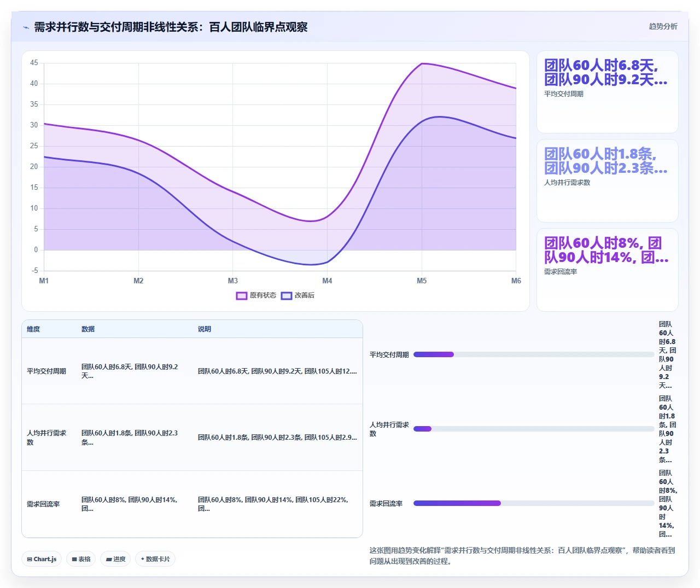Click the M5 peak on the chart
Screen dimensions: 700x588
(422, 63)
